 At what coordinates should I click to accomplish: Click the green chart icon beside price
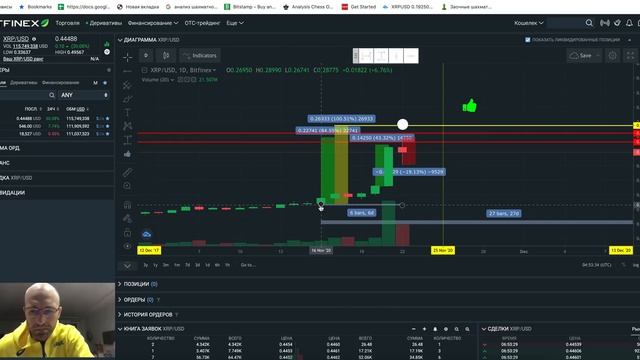(x=107, y=44)
